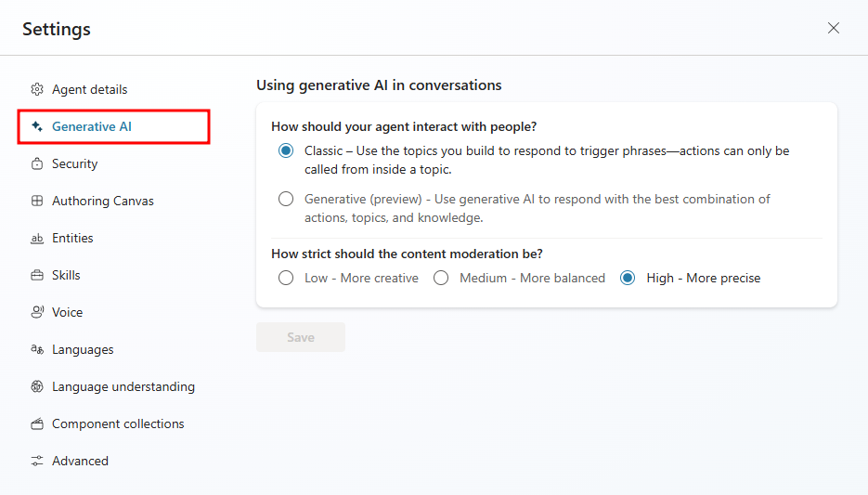Click the Advanced sliders icon
The width and height of the screenshot is (868, 495).
point(37,462)
